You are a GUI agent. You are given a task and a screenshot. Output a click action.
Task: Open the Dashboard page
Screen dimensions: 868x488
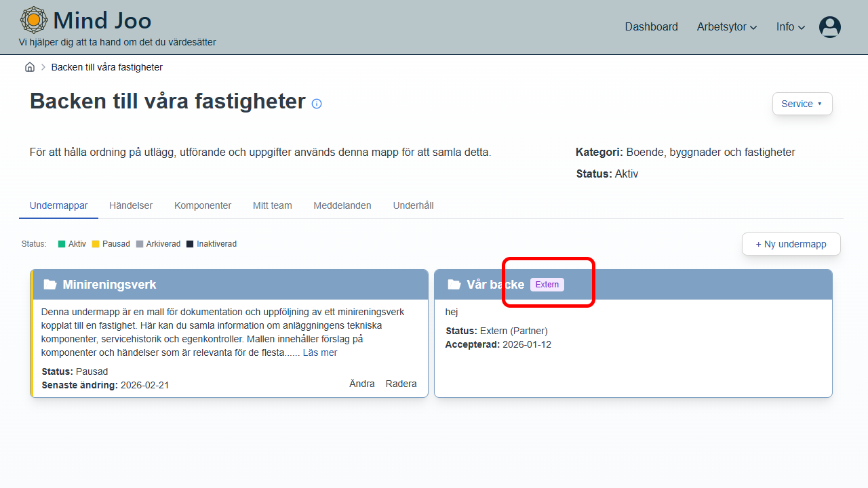coord(651,27)
